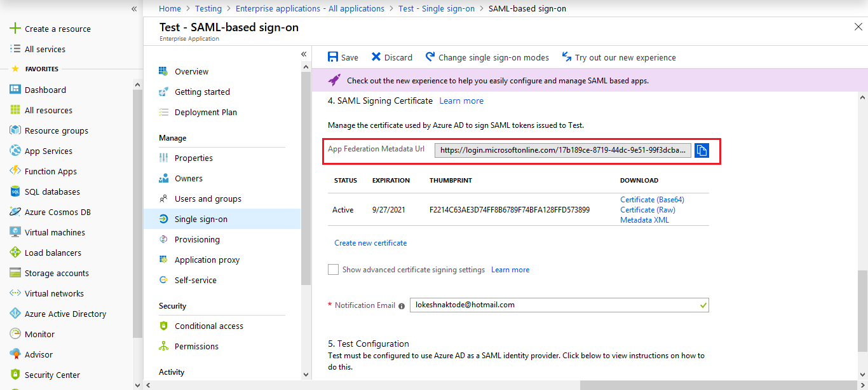Click the Create a resource plus icon

tap(14, 28)
